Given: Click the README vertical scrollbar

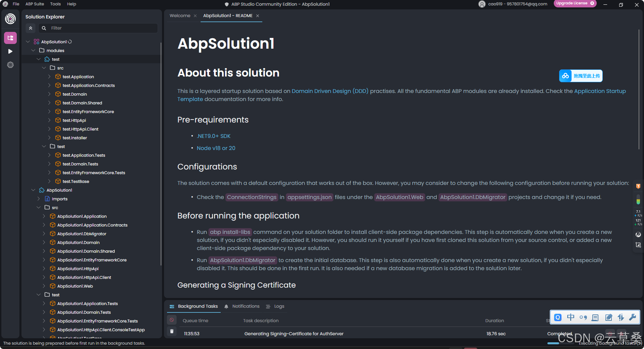Looking at the screenshot, I should pyautogui.click(x=639, y=89).
